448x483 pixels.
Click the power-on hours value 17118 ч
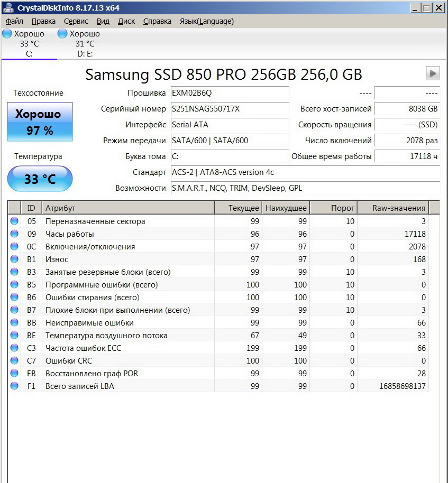(407, 156)
